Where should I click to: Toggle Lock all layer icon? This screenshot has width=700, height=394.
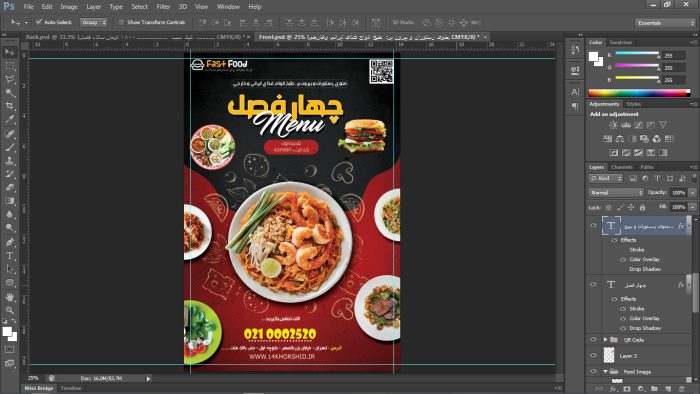coord(642,207)
